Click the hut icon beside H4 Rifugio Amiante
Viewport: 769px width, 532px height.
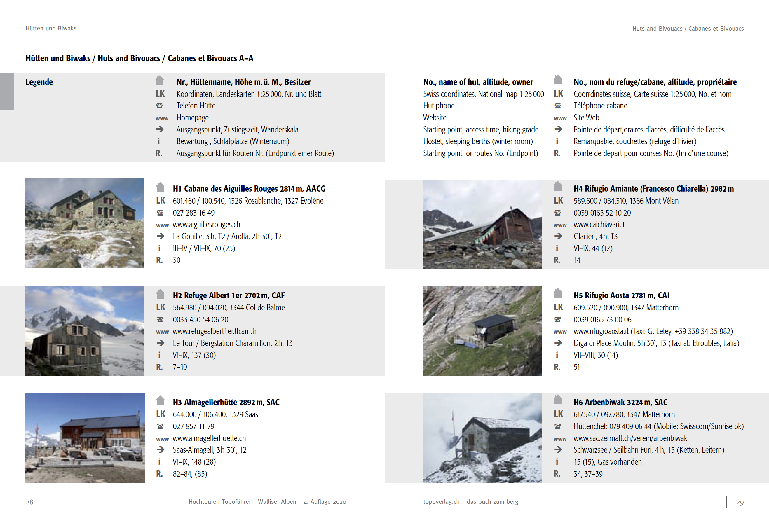pyautogui.click(x=558, y=186)
